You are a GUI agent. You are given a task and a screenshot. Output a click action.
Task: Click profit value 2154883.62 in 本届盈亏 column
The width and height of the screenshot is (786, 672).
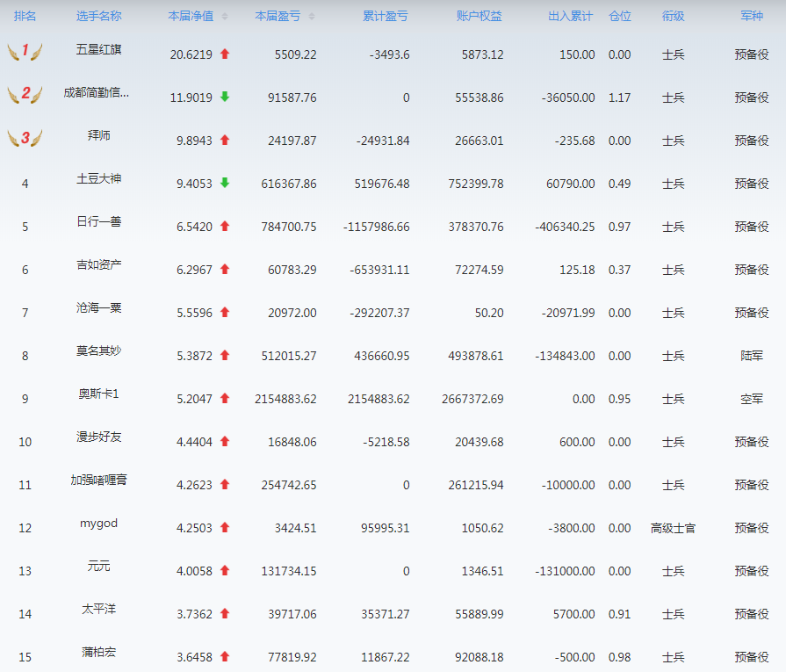tap(285, 399)
